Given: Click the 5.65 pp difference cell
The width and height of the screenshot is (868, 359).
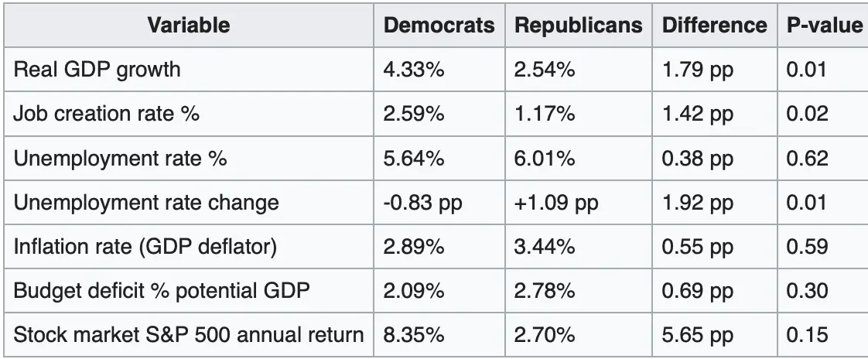Looking at the screenshot, I should click(699, 337).
